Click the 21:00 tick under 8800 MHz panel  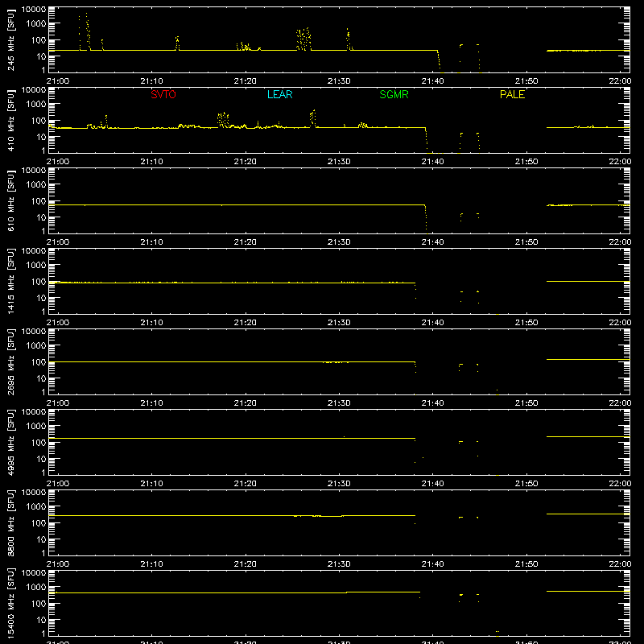[57, 564]
